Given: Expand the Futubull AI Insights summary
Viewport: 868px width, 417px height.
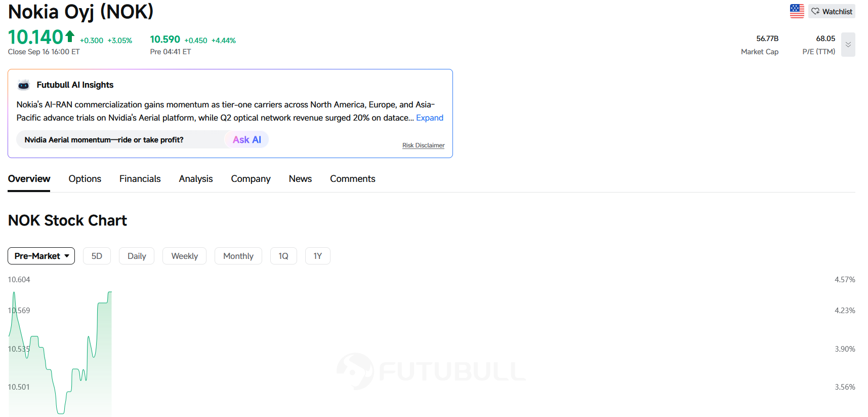Looking at the screenshot, I should (x=429, y=118).
